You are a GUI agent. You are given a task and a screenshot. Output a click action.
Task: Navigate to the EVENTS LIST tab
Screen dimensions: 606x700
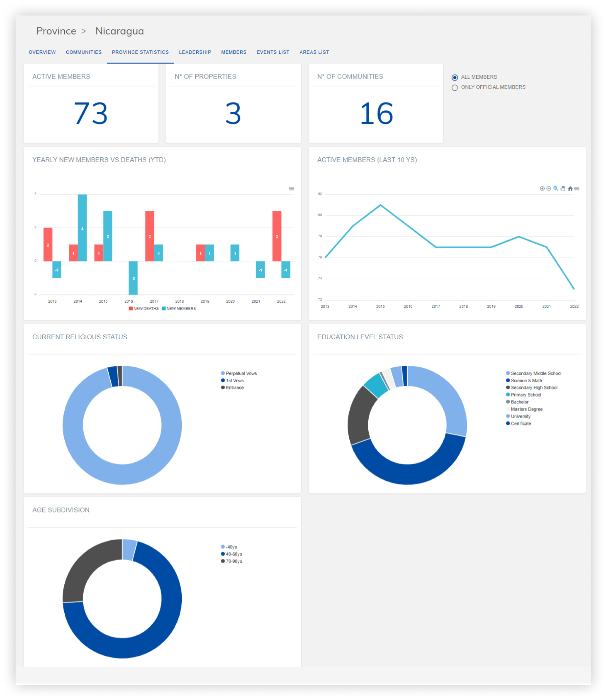(273, 52)
